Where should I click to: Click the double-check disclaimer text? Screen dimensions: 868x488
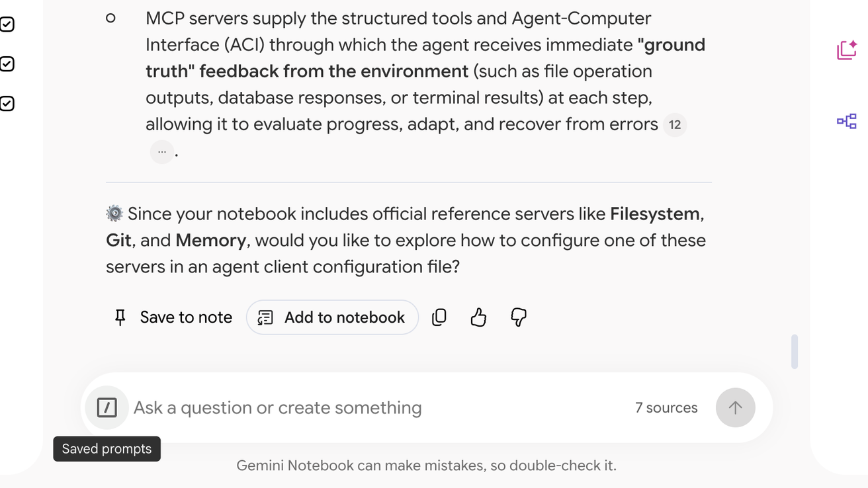pyautogui.click(x=427, y=466)
